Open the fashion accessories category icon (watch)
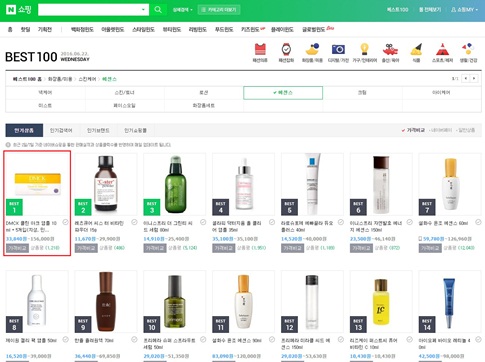Screen dimensions: 485x362 click(286, 49)
